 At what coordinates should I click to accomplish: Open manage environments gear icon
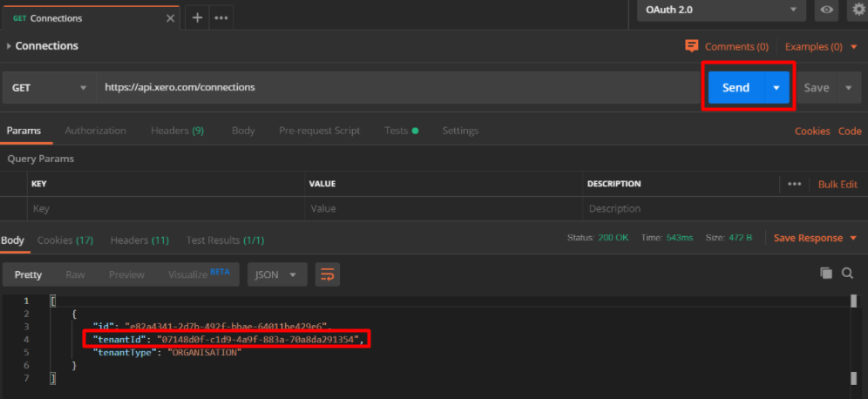pos(858,10)
